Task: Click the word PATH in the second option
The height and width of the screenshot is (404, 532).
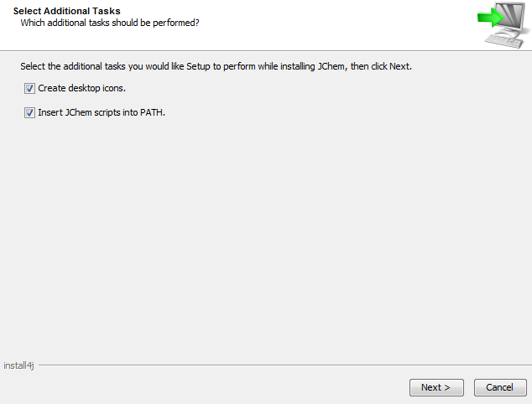Action: (150, 112)
